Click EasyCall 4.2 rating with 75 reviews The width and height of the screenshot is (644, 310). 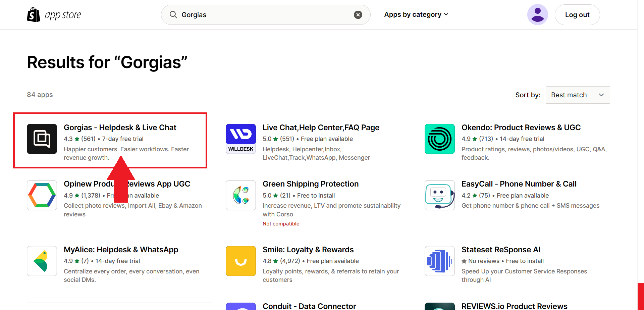click(x=476, y=196)
